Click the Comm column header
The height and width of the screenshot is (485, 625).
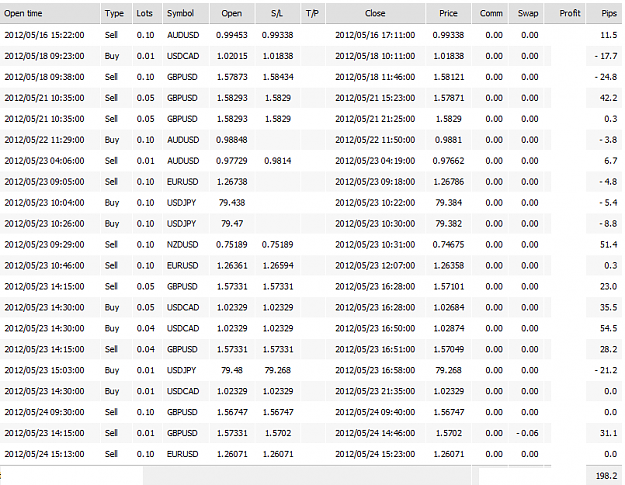(491, 13)
